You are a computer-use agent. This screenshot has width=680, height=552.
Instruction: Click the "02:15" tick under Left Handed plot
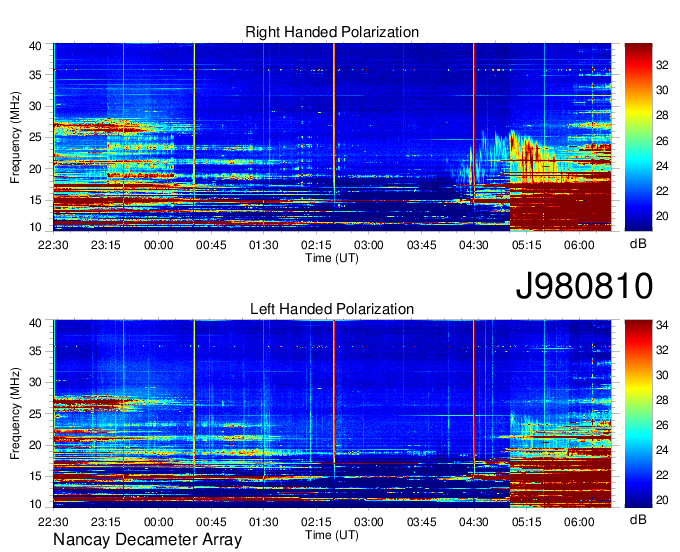pos(316,522)
